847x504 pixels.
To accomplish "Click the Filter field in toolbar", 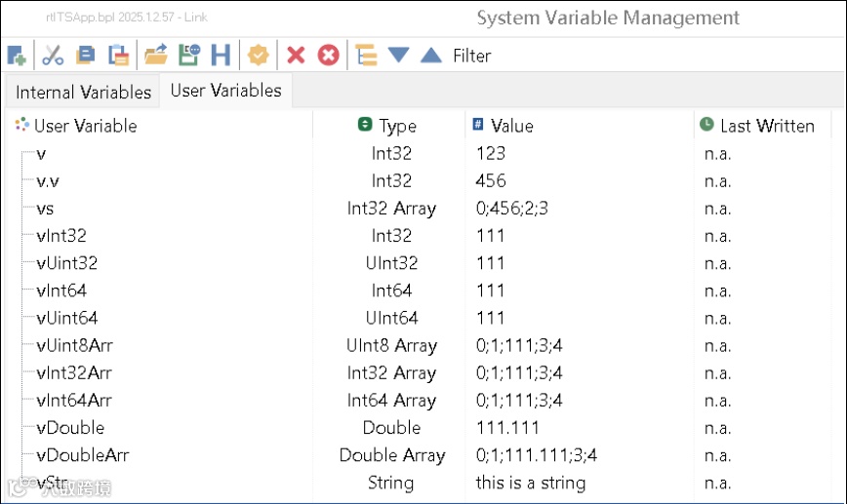I will [472, 57].
